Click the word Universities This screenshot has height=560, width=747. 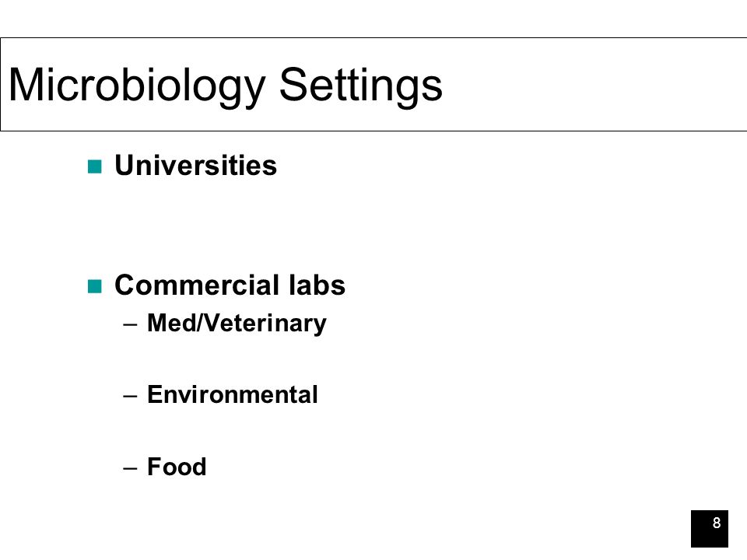point(196,166)
